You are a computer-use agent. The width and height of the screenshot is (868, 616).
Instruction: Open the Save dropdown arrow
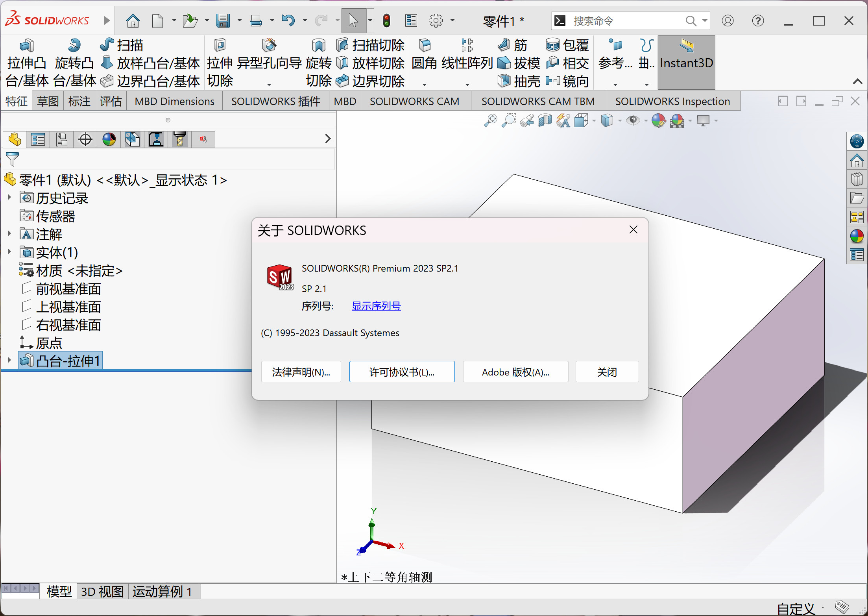point(239,20)
